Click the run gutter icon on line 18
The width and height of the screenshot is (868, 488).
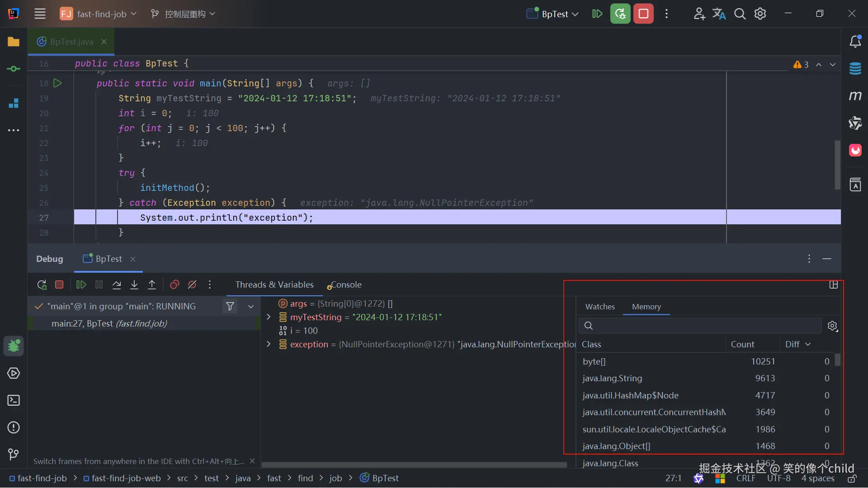click(57, 83)
